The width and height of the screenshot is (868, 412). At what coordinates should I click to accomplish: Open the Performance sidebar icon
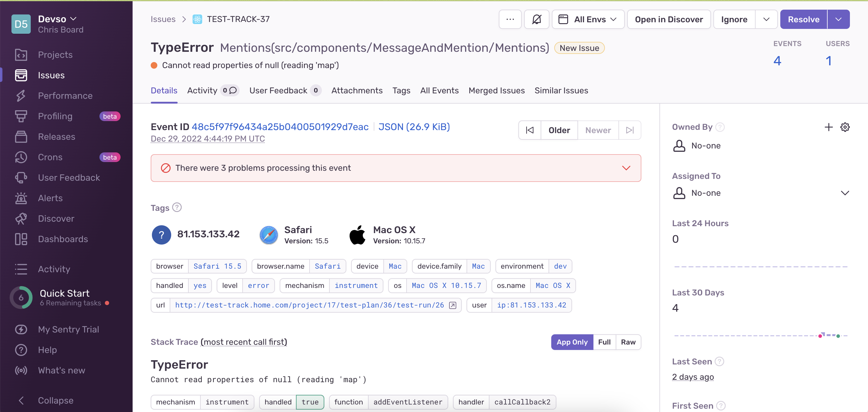[x=21, y=95]
